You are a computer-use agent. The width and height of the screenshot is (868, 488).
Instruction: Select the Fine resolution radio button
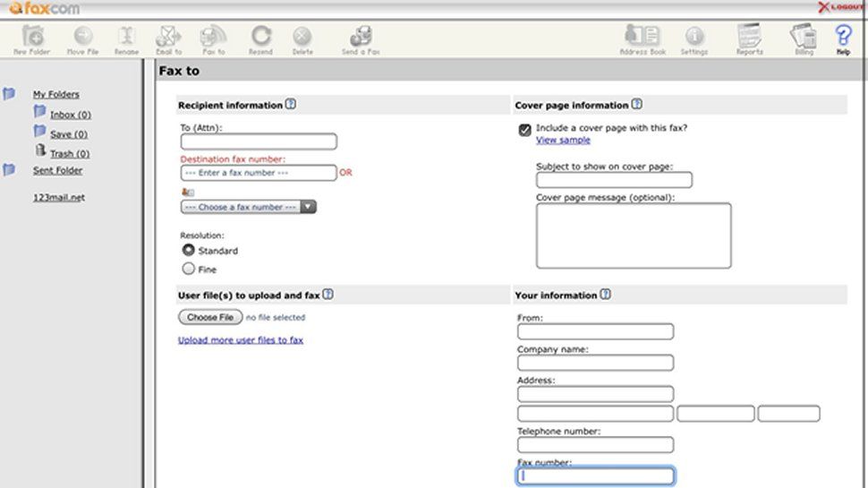click(x=189, y=269)
